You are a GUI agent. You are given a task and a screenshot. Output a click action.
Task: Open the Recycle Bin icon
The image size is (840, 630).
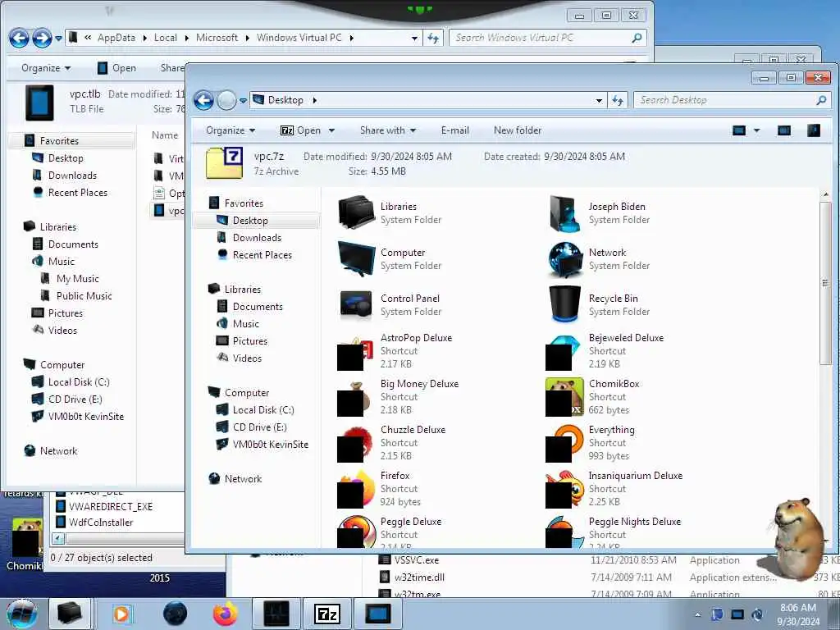click(564, 305)
